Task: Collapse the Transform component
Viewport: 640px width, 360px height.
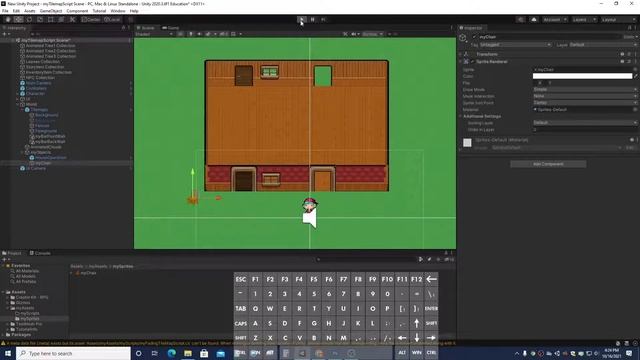Action: (460, 54)
